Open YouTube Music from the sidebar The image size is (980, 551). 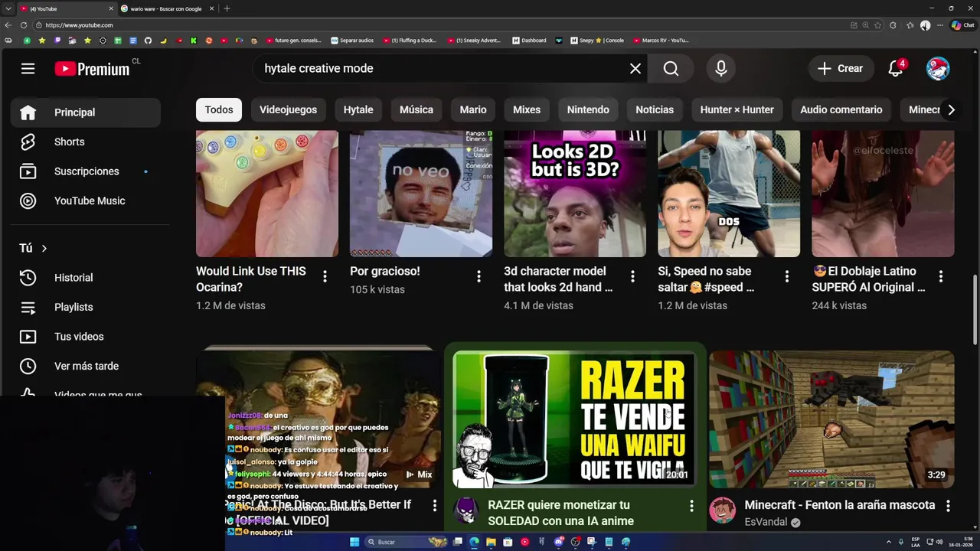86,201
